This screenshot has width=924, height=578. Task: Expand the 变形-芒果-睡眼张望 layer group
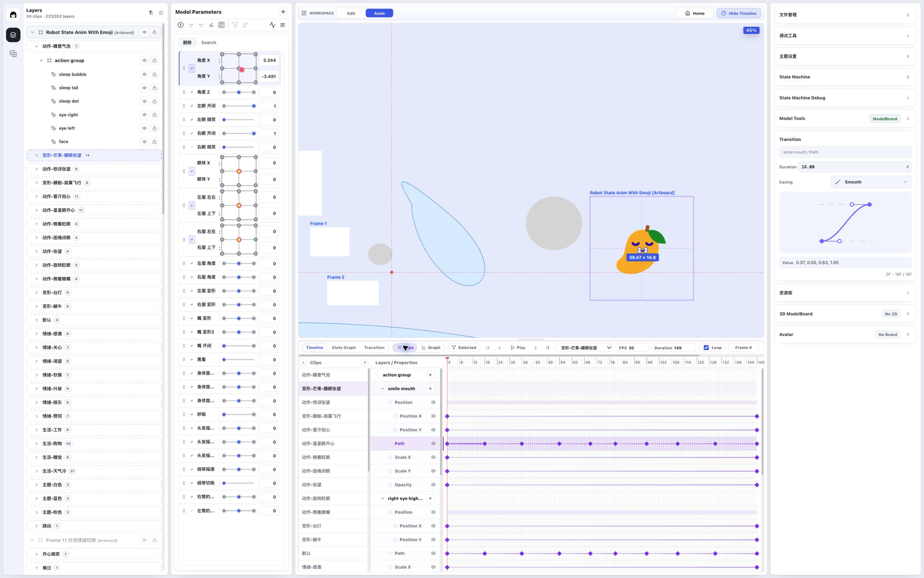(x=37, y=156)
